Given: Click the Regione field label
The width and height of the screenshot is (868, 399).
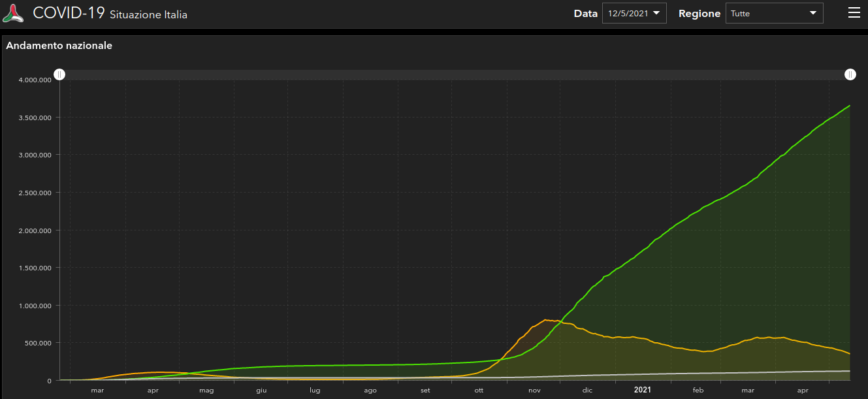Looking at the screenshot, I should pos(699,13).
